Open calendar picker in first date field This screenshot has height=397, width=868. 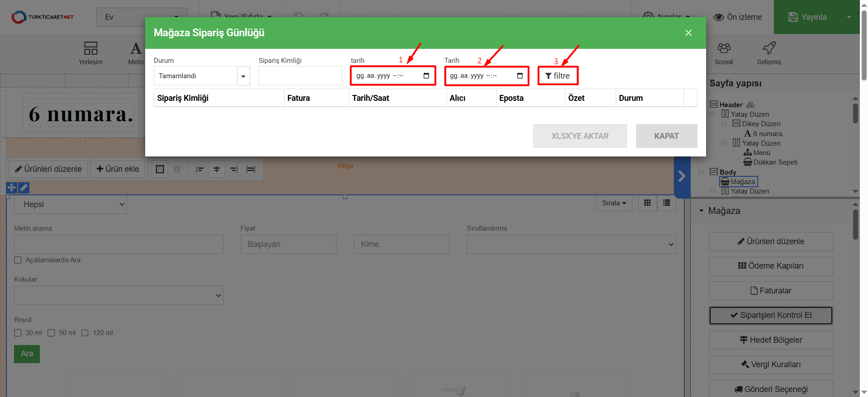coord(426,76)
